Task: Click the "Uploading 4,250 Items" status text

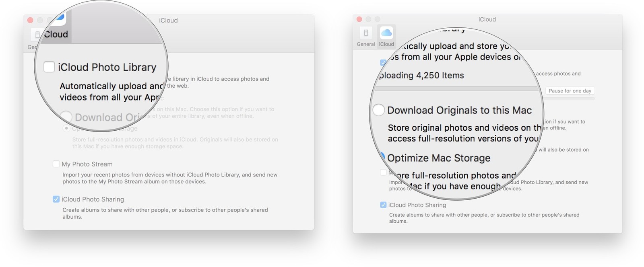Action: click(421, 75)
